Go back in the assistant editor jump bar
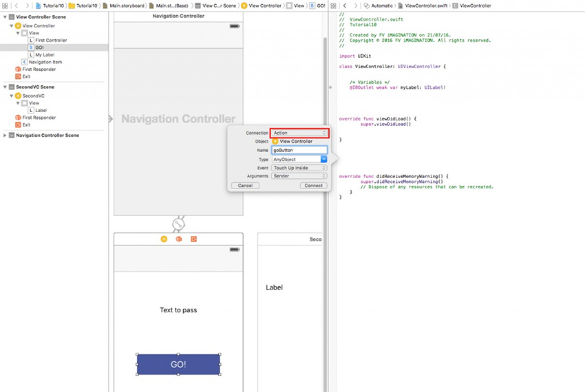The height and width of the screenshot is (392, 585). (x=345, y=6)
